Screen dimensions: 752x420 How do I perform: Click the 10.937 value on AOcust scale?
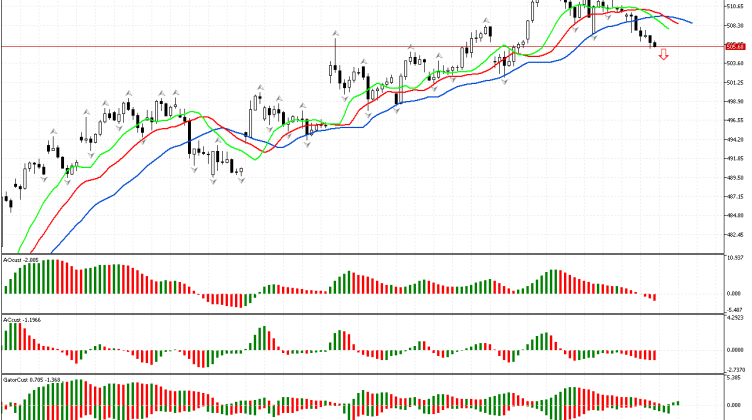point(735,258)
